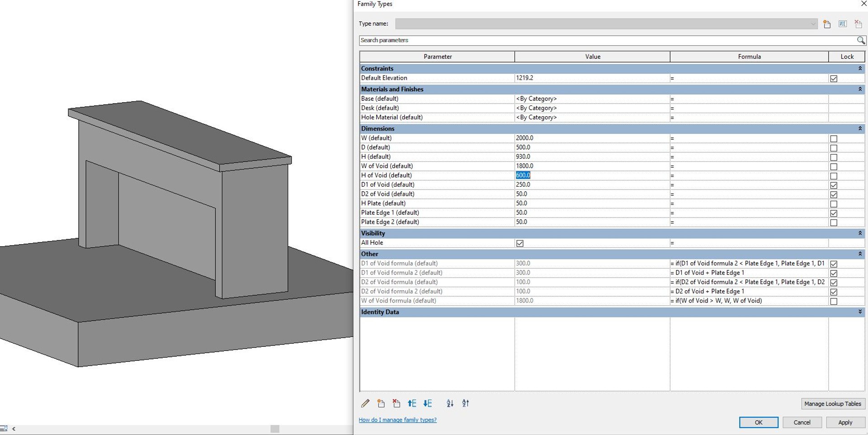Click the horizontal scrollbar thumb in the 3D view
The height and width of the screenshot is (435, 868).
[275, 429]
